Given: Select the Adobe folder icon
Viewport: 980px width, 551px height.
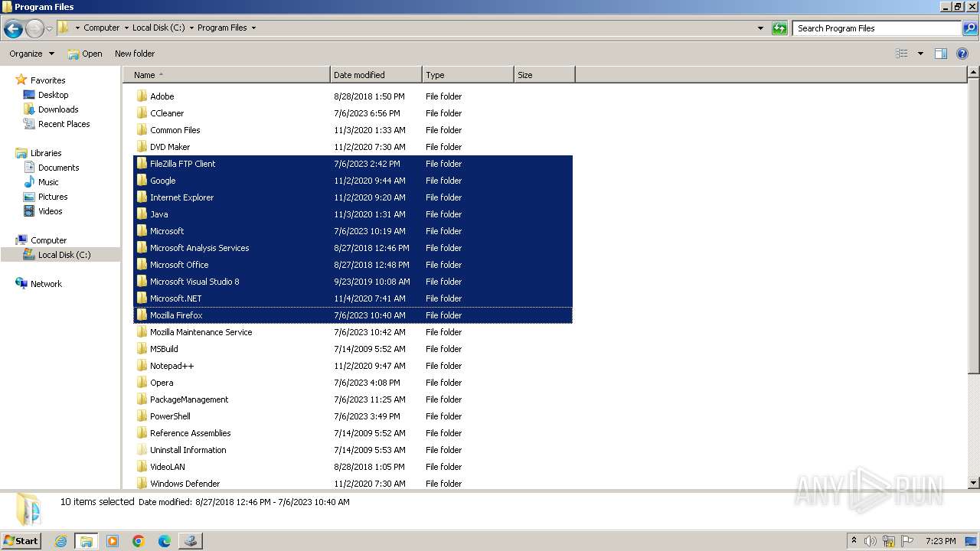Looking at the screenshot, I should [142, 96].
